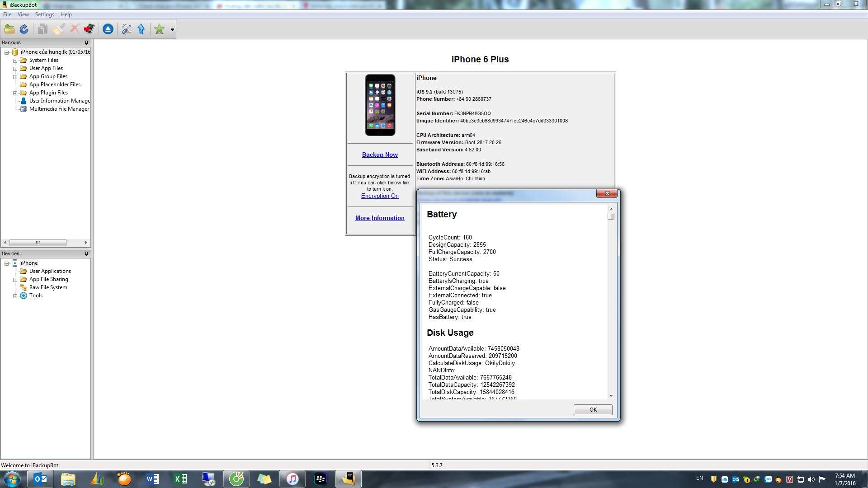The height and width of the screenshot is (488, 868).
Task: Open Word from the taskbar
Action: [x=152, y=479]
